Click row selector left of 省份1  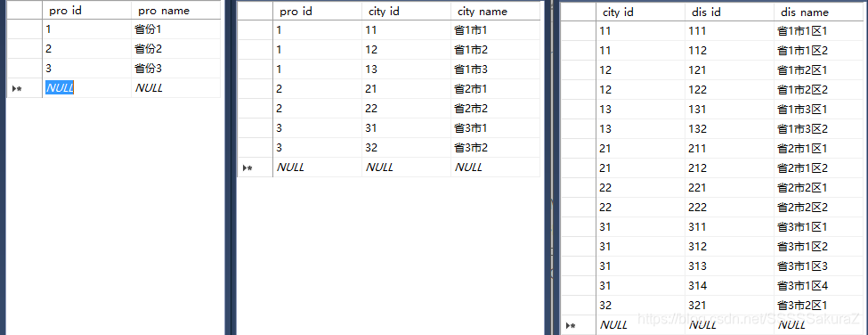click(24, 29)
